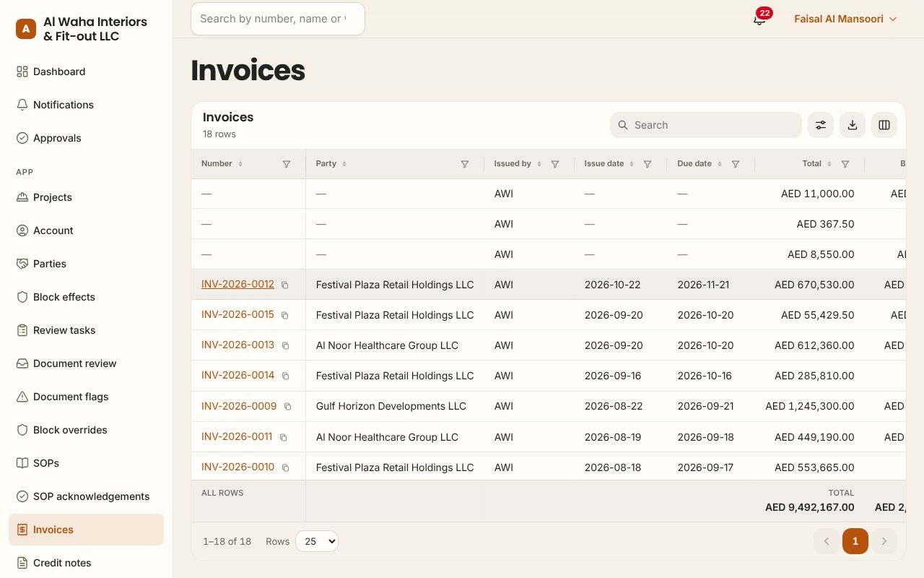
Task: Open SOP acknowledgements in sidebar
Action: [87, 496]
